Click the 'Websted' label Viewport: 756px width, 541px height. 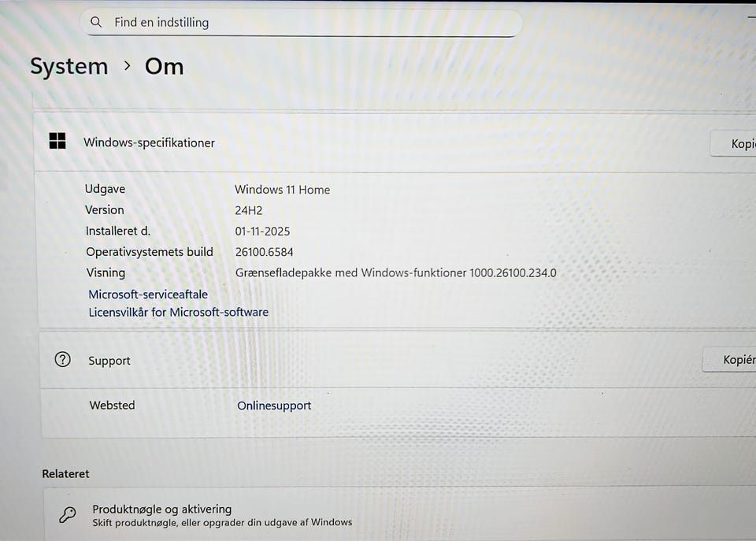113,405
